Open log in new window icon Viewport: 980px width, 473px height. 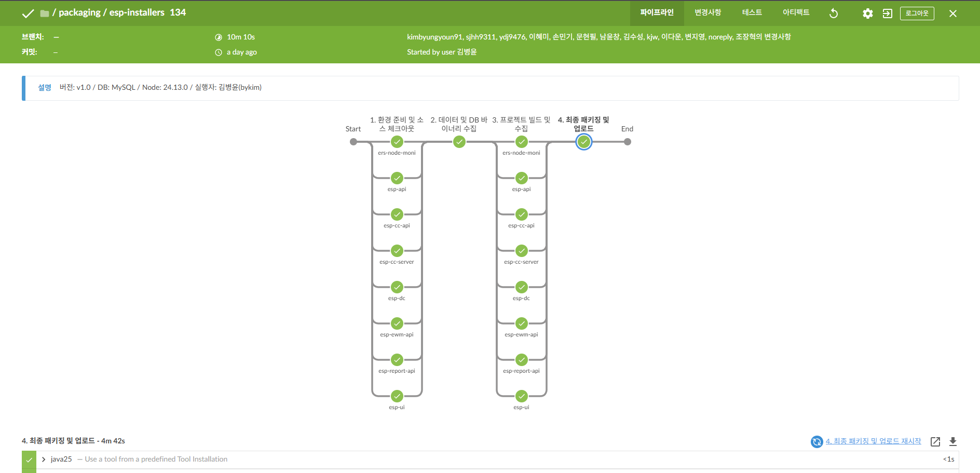coord(935,441)
